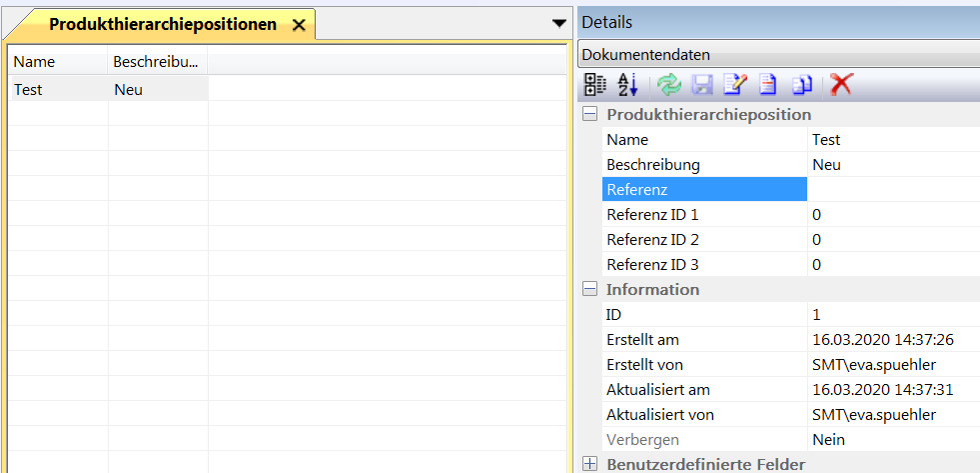Image resolution: width=980 pixels, height=473 pixels.
Task: Close the Produkthierarchiepositionen tab
Action: pos(298,25)
